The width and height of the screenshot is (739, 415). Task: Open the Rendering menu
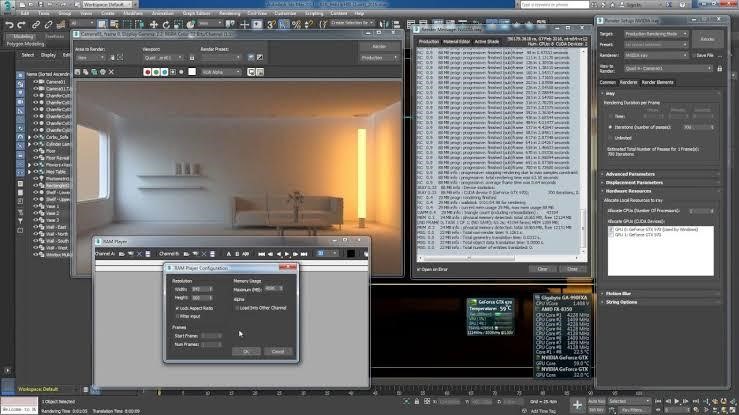(230, 13)
